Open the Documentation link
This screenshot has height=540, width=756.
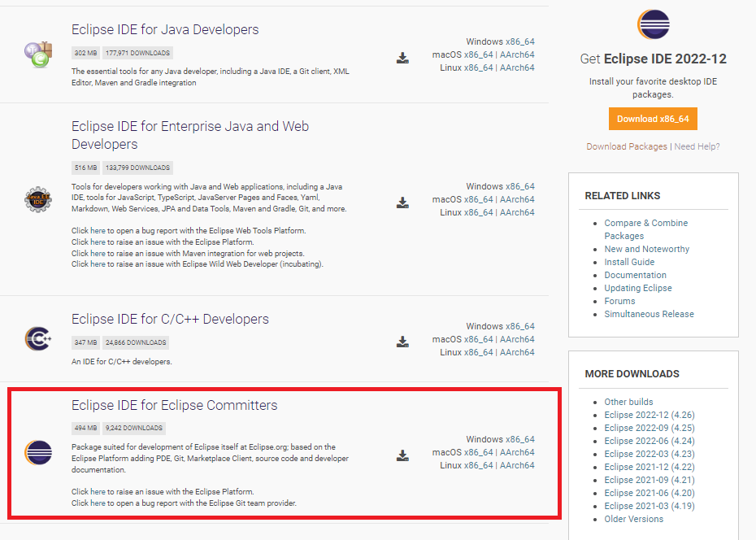click(x=636, y=275)
